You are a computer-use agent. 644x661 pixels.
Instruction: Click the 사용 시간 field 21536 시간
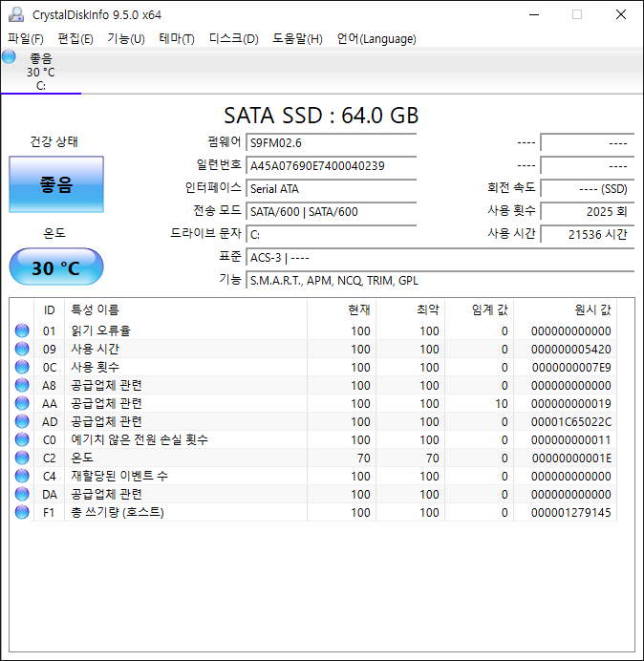588,234
